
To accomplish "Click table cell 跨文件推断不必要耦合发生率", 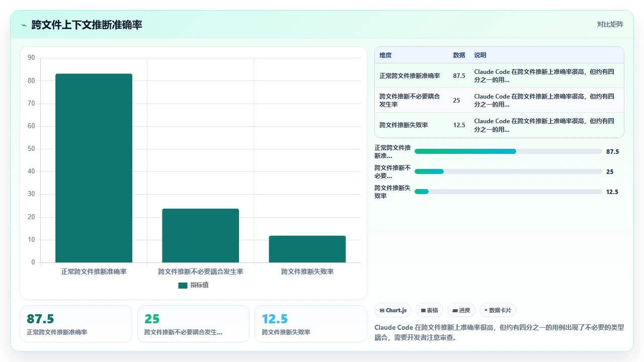I will point(410,100).
